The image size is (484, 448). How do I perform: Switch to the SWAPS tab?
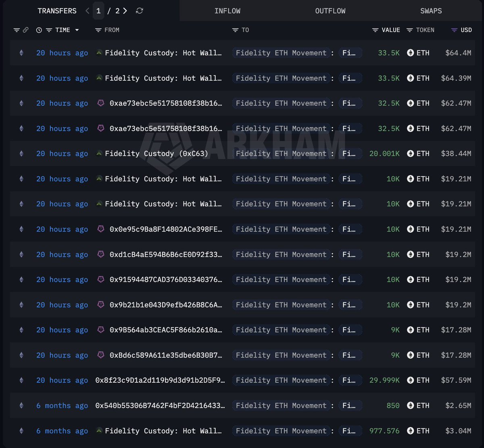(x=431, y=11)
